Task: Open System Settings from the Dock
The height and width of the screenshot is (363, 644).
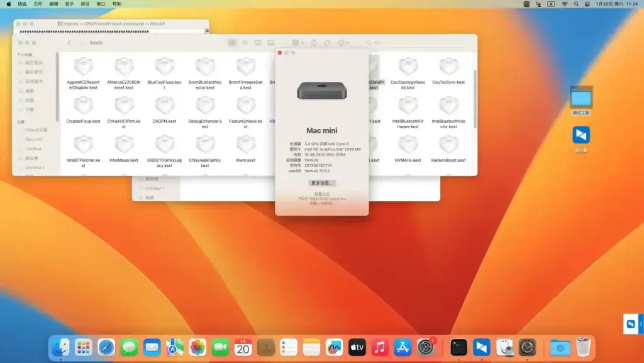Action: coord(426,348)
